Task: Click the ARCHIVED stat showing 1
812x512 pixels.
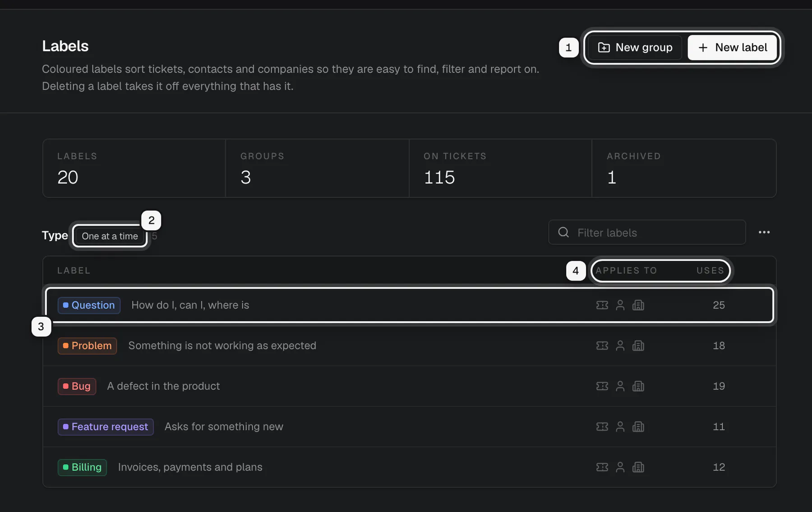Action: (684, 168)
